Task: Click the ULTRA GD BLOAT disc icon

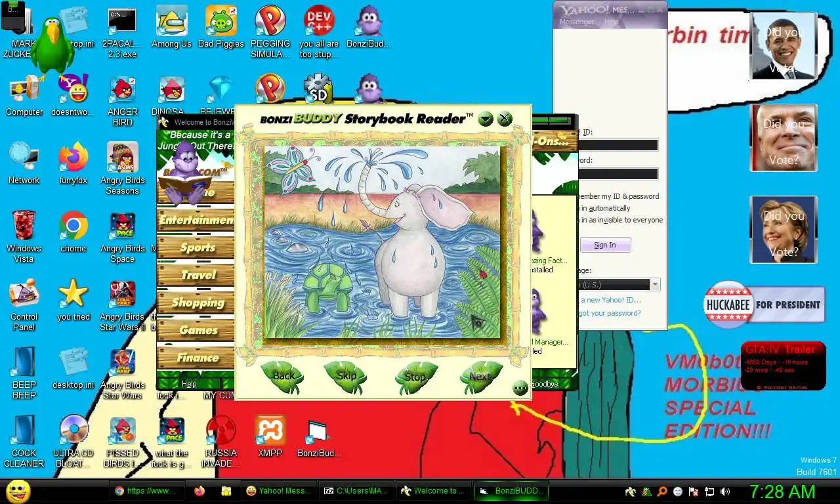Action: click(73, 442)
